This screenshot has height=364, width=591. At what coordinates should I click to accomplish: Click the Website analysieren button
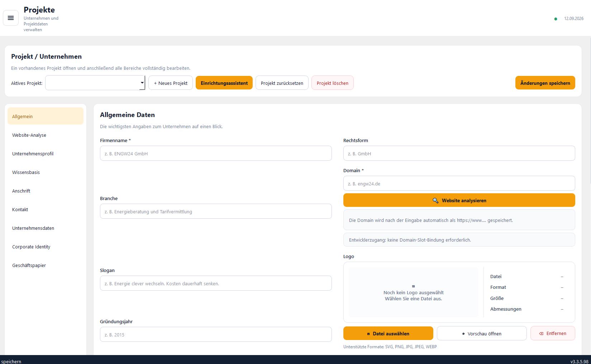click(x=459, y=200)
